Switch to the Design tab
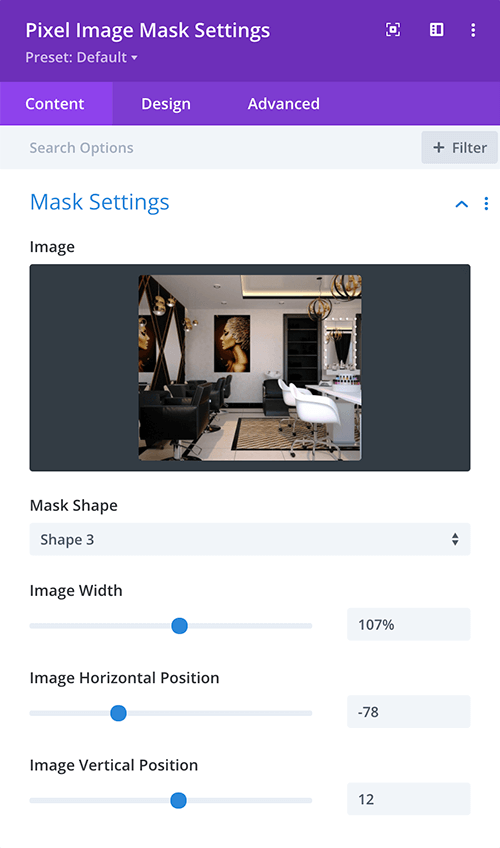Screen dimensions: 500x848 [165, 103]
